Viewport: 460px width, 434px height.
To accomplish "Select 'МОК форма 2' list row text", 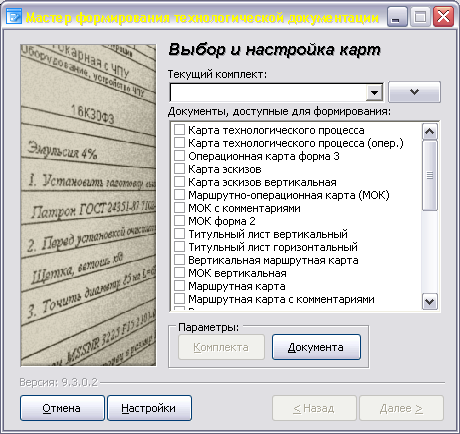I will click(x=222, y=221).
